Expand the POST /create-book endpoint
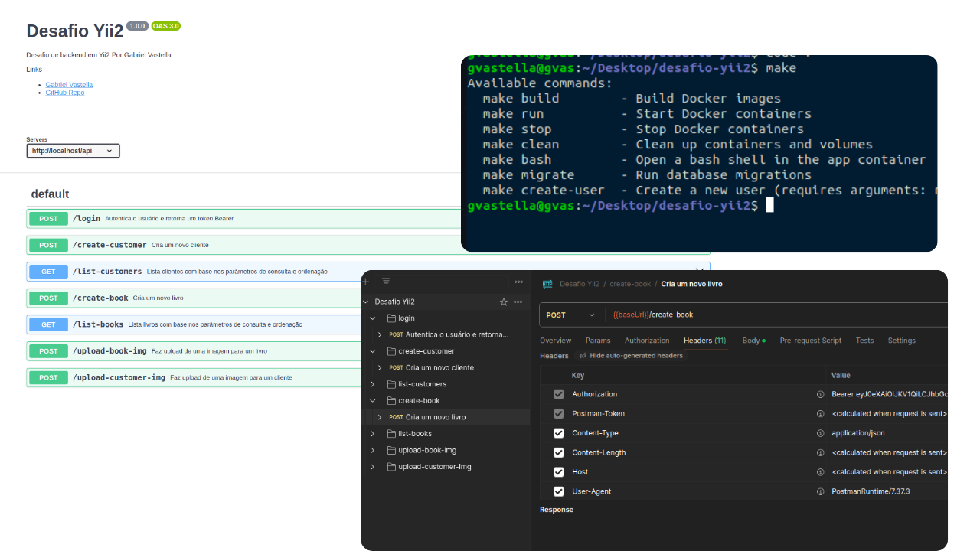980x551 pixels. pos(194,298)
